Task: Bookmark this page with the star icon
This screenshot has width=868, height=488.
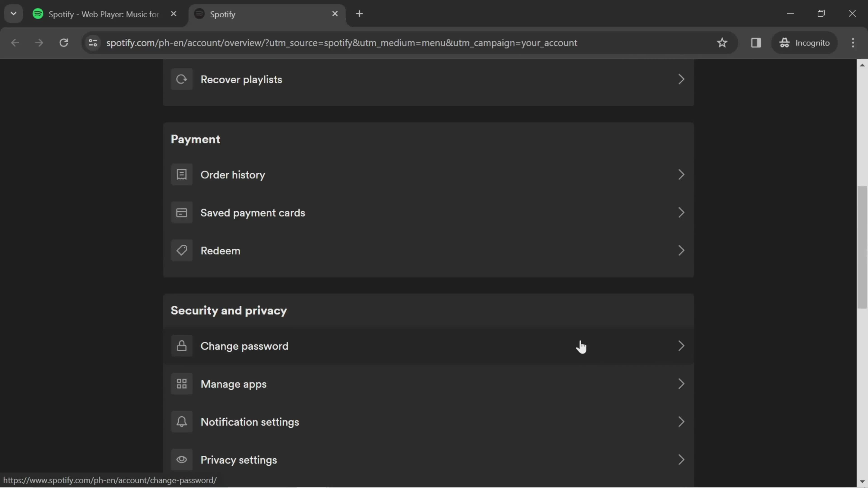Action: [722, 43]
